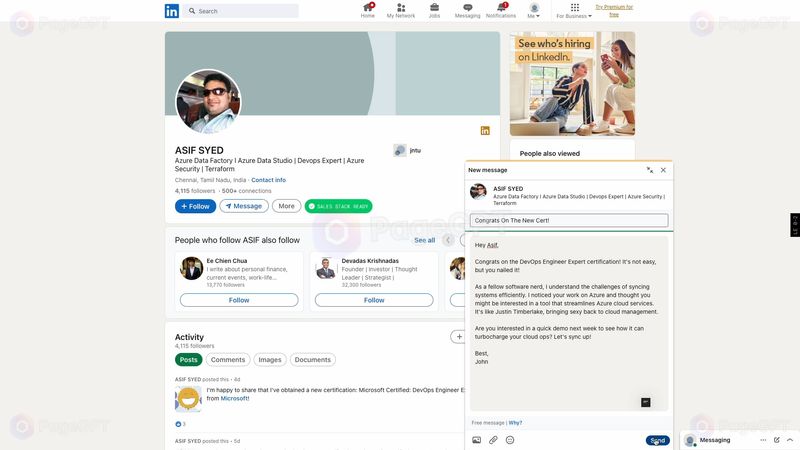
Task: Minimize the New message window
Action: tap(649, 170)
